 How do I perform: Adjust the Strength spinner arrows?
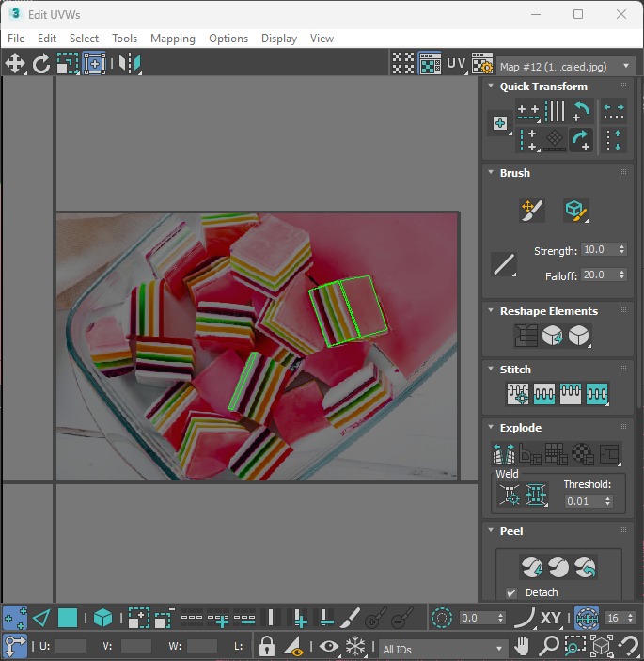[x=622, y=249]
